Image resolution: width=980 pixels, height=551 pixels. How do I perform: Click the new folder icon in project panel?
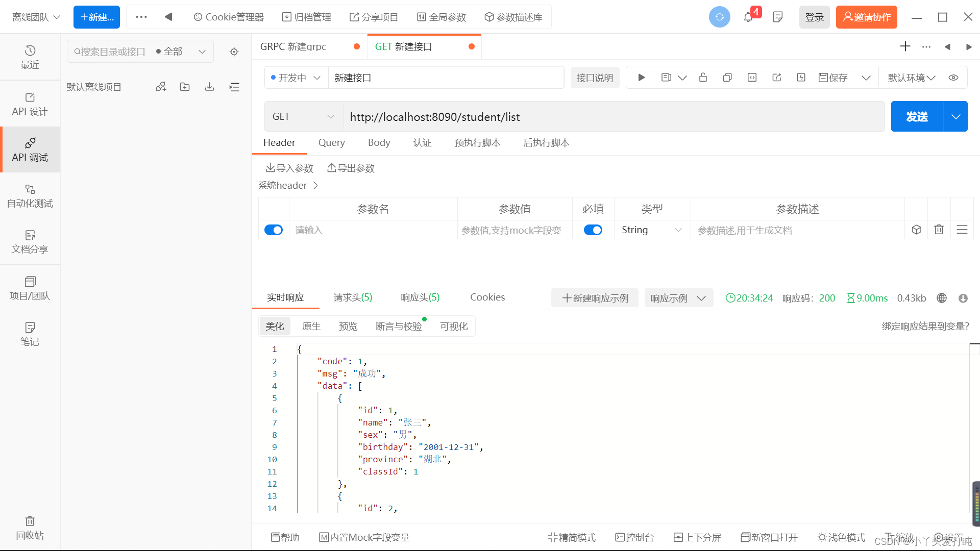click(185, 87)
